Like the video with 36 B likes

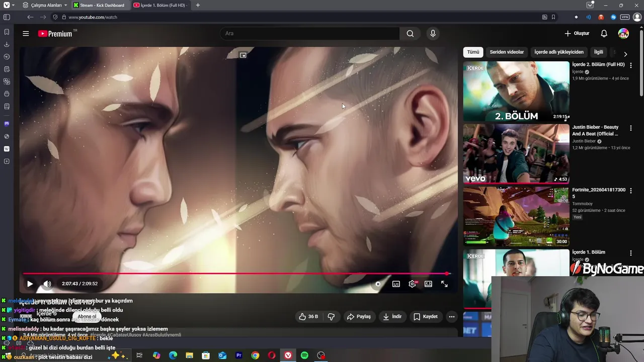pyautogui.click(x=308, y=317)
